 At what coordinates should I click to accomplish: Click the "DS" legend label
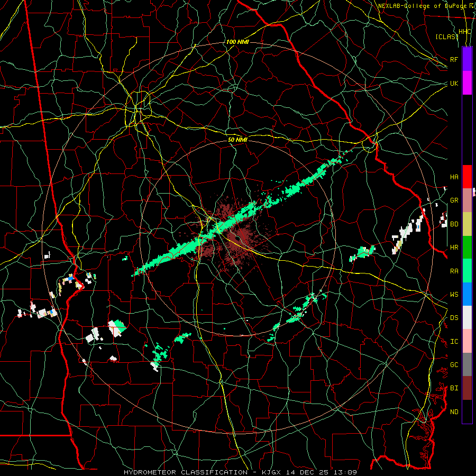[454, 318]
